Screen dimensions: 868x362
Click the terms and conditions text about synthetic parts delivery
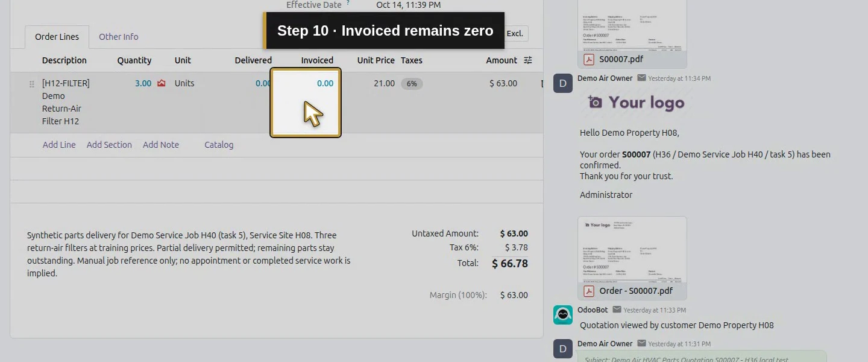pyautogui.click(x=189, y=254)
